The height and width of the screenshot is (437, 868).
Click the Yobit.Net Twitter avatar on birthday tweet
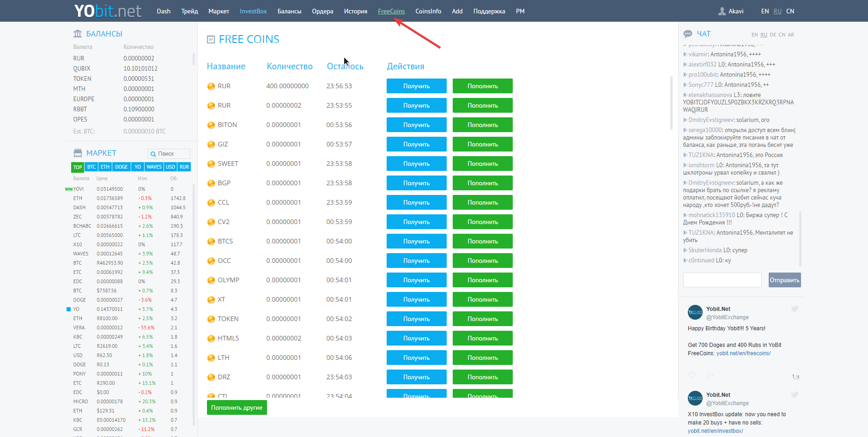[695, 312]
